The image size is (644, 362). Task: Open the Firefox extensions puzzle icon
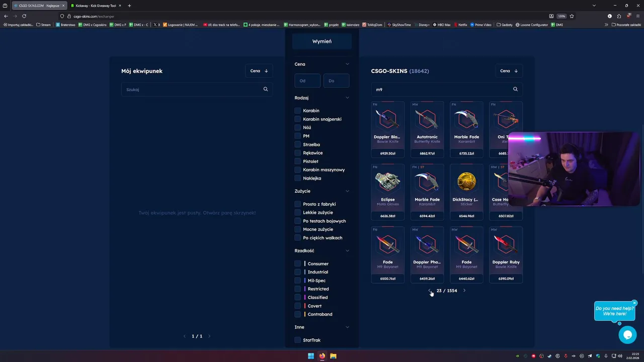(x=619, y=16)
